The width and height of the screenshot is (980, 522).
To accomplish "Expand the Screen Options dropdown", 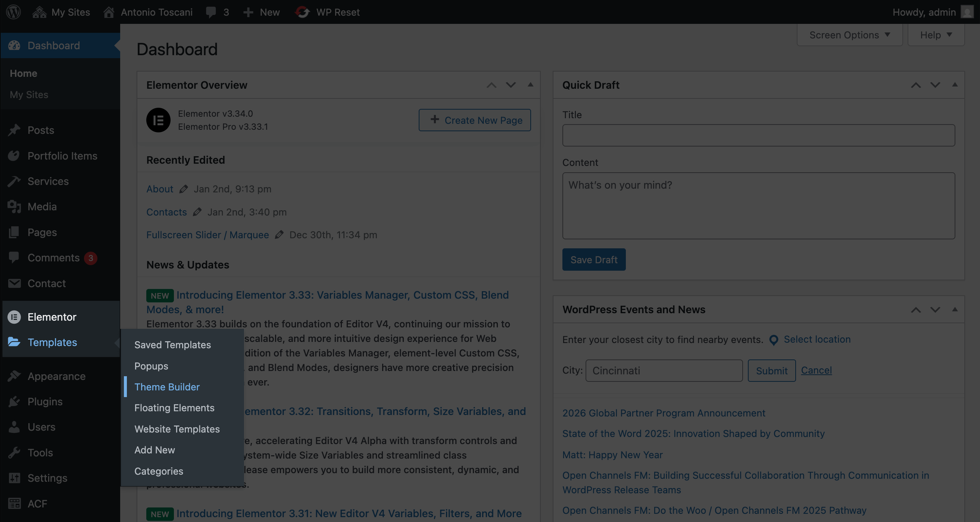I will coord(849,35).
